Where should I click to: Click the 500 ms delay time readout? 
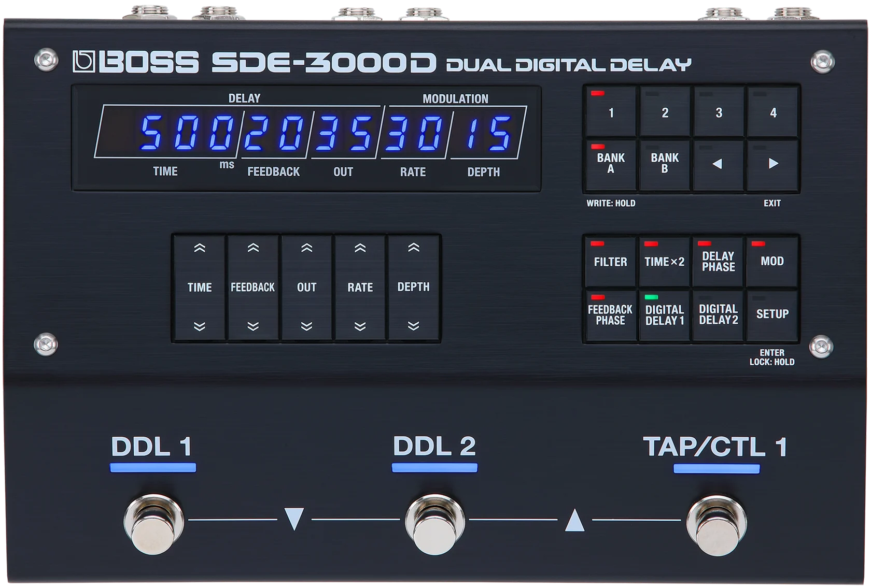coord(187,133)
